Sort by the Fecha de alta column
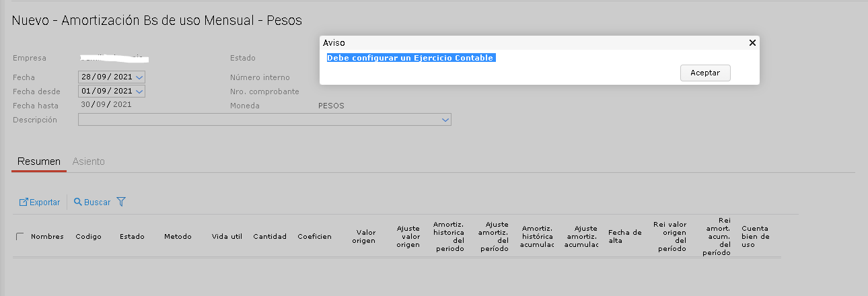 click(x=624, y=237)
